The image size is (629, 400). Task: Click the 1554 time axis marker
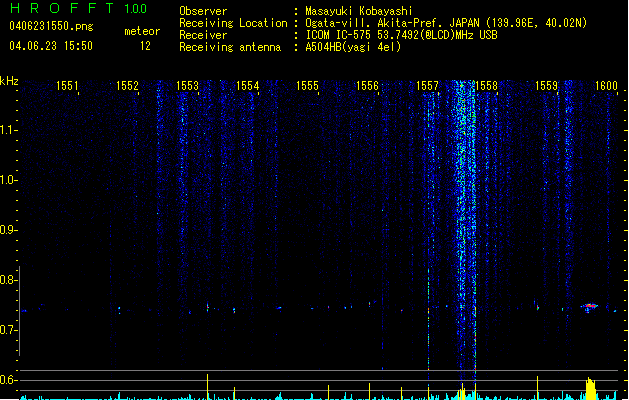click(248, 86)
